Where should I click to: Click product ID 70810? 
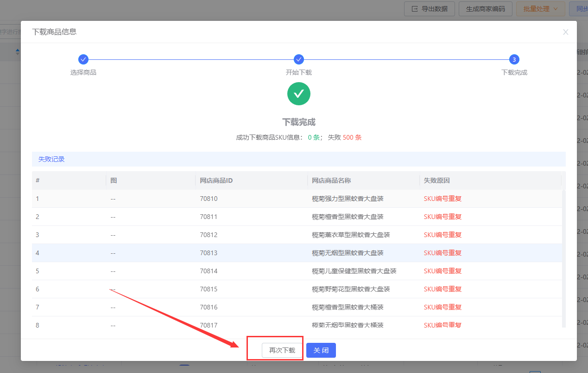[x=209, y=199]
